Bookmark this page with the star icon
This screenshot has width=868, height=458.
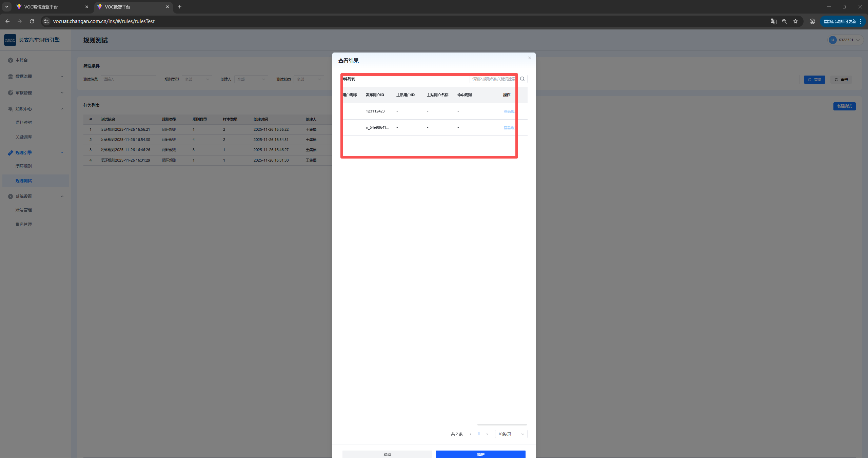(x=795, y=21)
